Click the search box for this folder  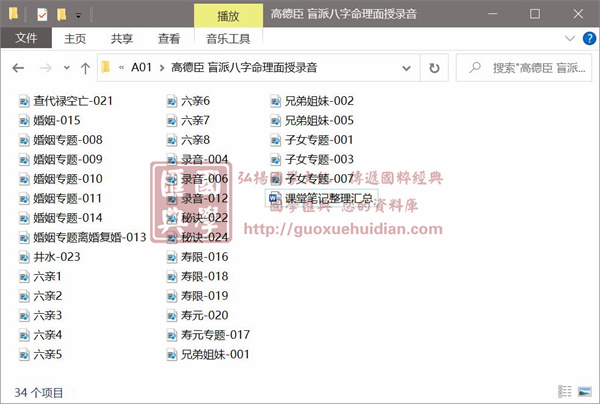coord(524,68)
